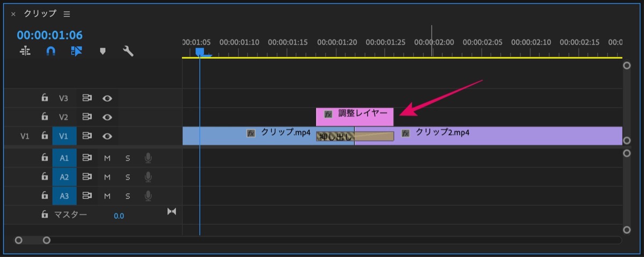Viewport: 644px width, 257px height.
Task: Add marker with marker icon
Action: 103,52
